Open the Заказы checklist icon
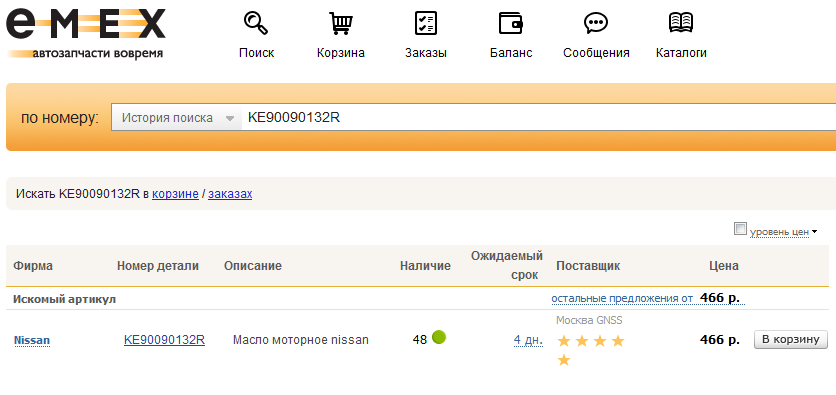This screenshot has height=395, width=836. [425, 23]
